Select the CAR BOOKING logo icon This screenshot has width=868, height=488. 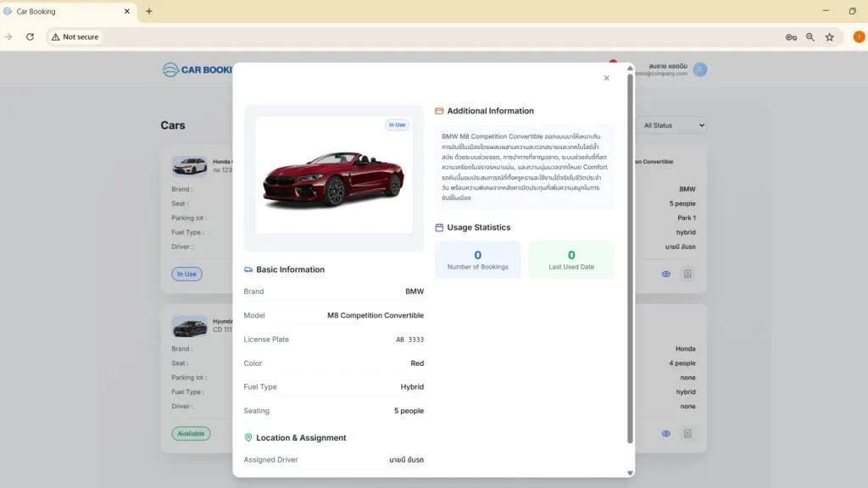click(169, 69)
